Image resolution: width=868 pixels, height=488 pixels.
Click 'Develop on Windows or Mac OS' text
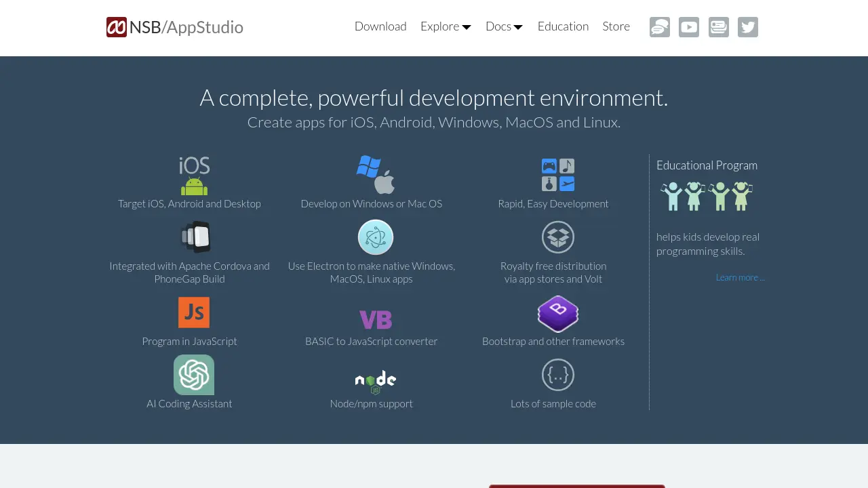372,204
